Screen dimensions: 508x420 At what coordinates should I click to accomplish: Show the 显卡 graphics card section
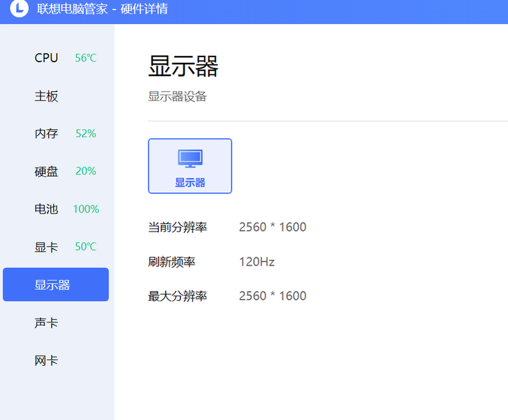(46, 247)
